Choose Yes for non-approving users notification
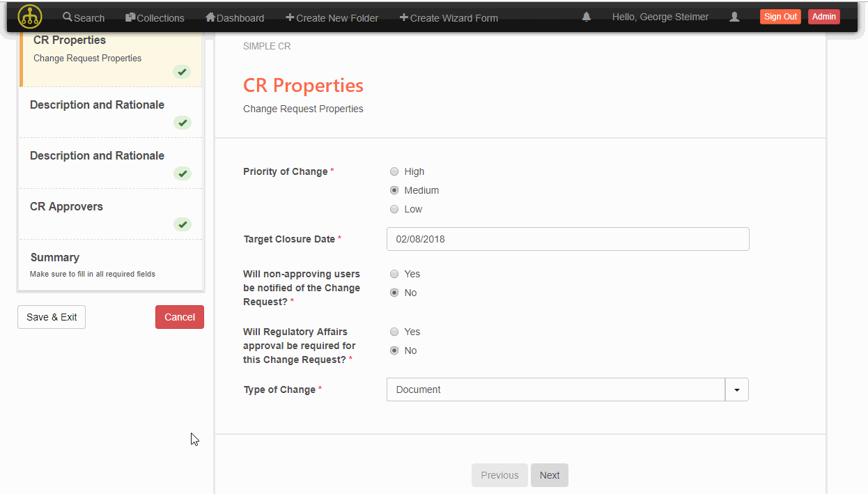The image size is (868, 494). coord(394,274)
